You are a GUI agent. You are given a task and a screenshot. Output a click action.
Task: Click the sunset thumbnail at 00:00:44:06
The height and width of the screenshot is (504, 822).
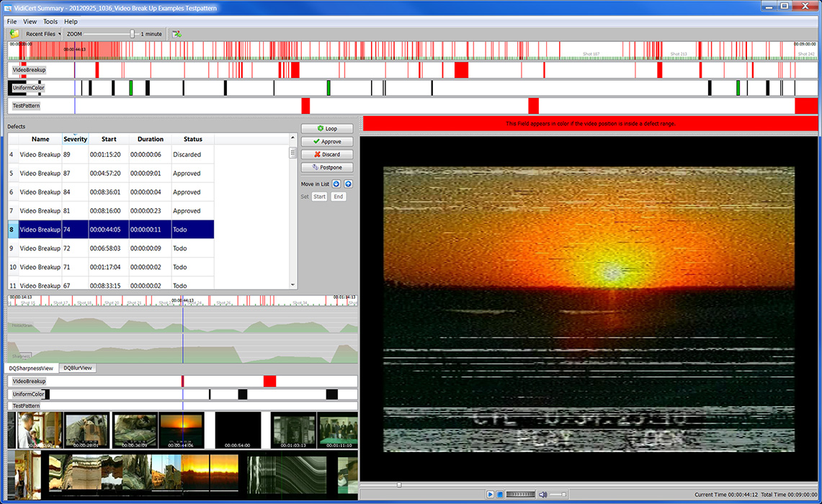click(x=182, y=430)
